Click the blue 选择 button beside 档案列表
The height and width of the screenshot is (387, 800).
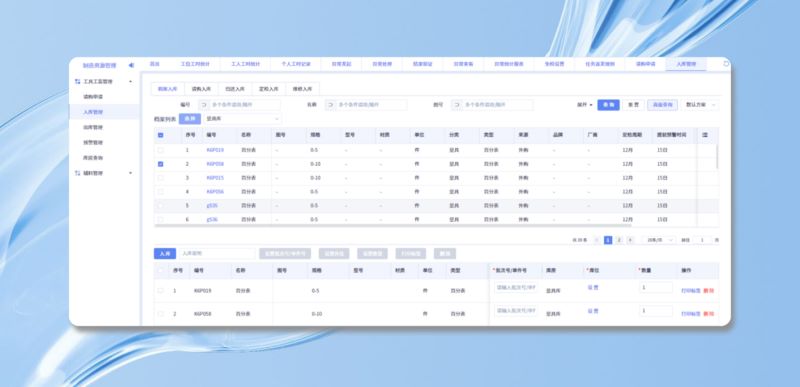190,118
